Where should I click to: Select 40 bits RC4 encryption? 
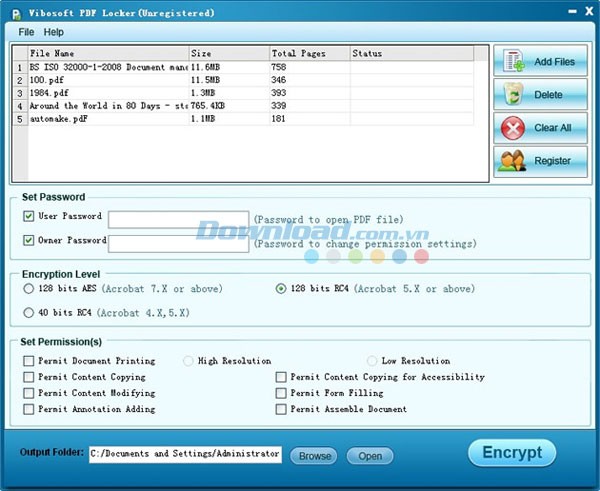pos(29,313)
